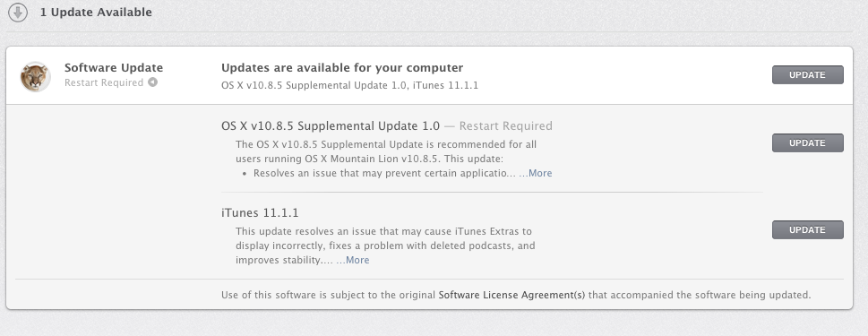Collapse details with the Restart Required arrow
The height and width of the screenshot is (336, 868).
(x=152, y=82)
